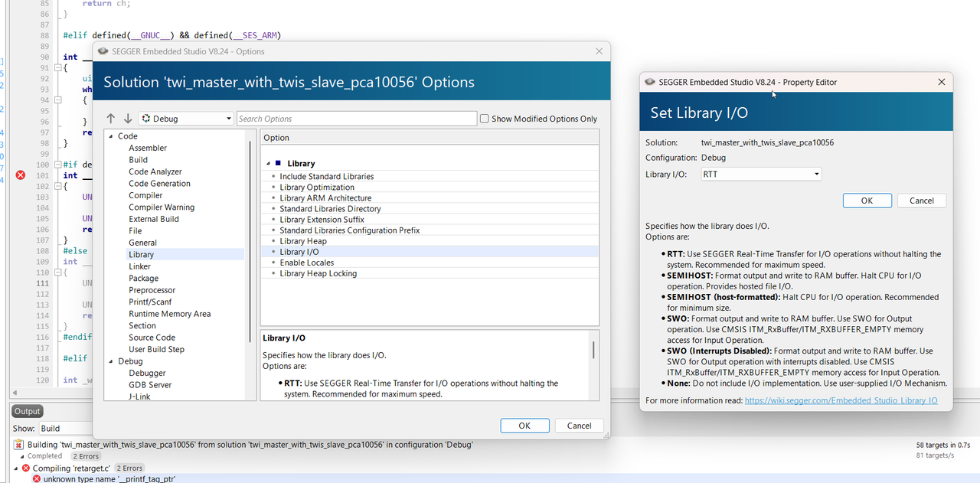Image resolution: width=980 pixels, height=483 pixels.
Task: Select Printf/Scanf category
Action: (152, 302)
